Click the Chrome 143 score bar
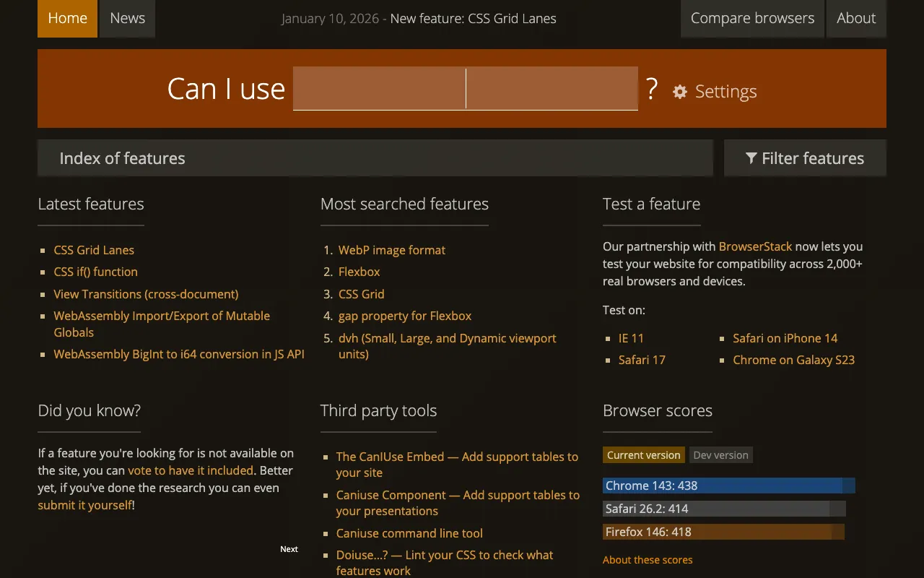924x578 pixels. [x=728, y=486]
